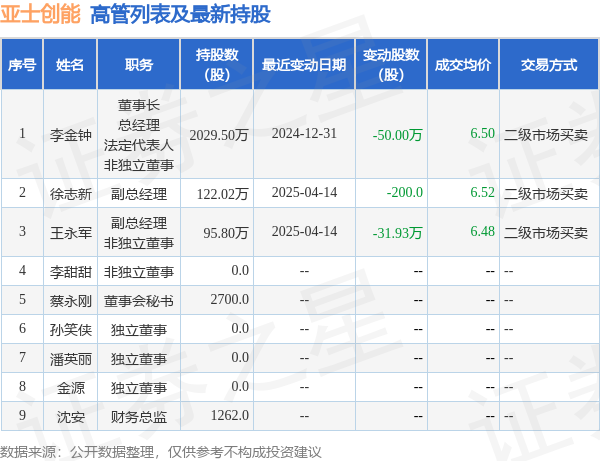Click the name 蔡永刚
This screenshot has width=600, height=461.
pos(71,301)
